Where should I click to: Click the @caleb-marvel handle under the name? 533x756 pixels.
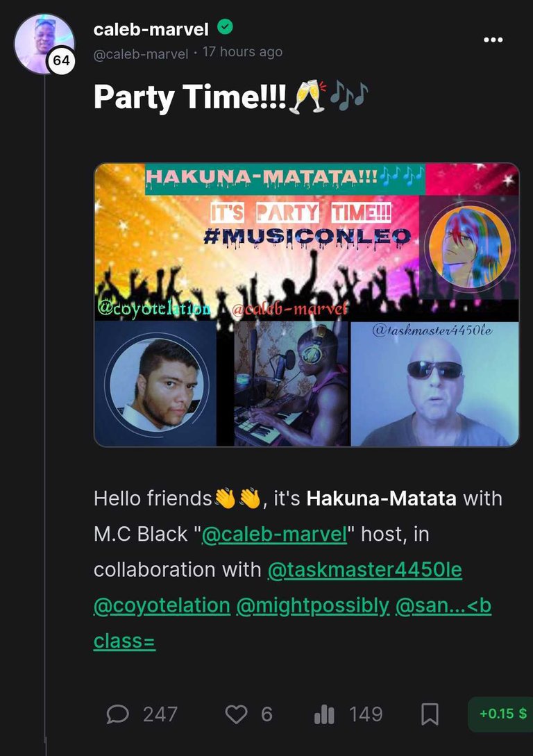coord(141,54)
